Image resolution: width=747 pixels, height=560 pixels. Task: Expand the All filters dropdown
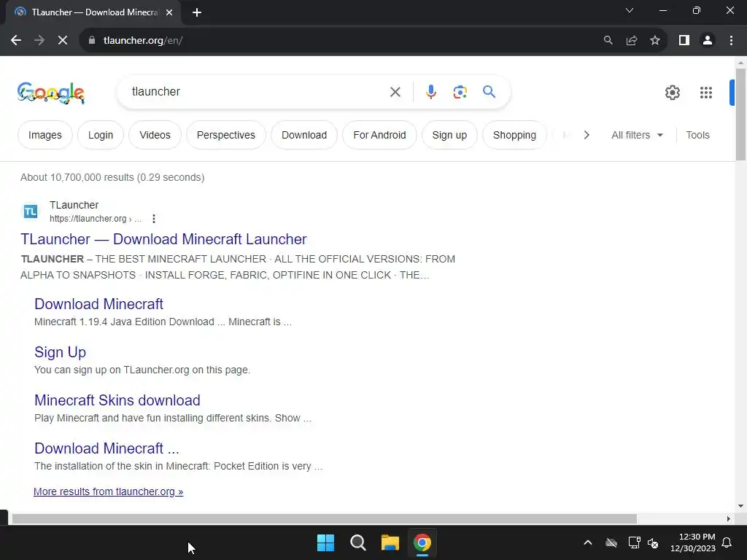click(637, 135)
